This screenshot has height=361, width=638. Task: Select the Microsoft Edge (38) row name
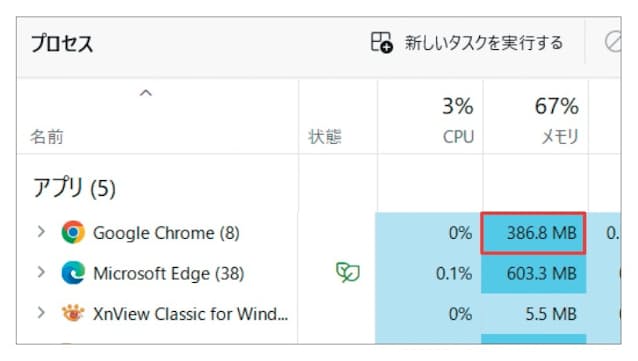(168, 273)
